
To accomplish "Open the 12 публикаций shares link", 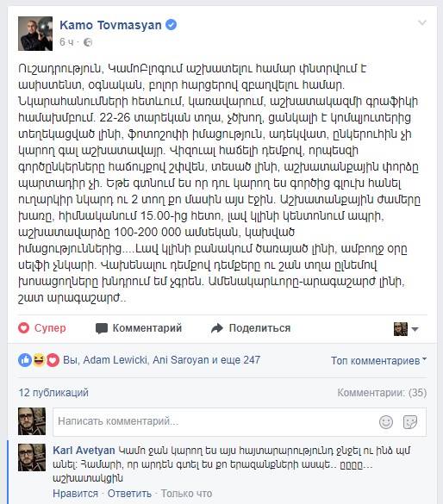I will click(53, 393).
